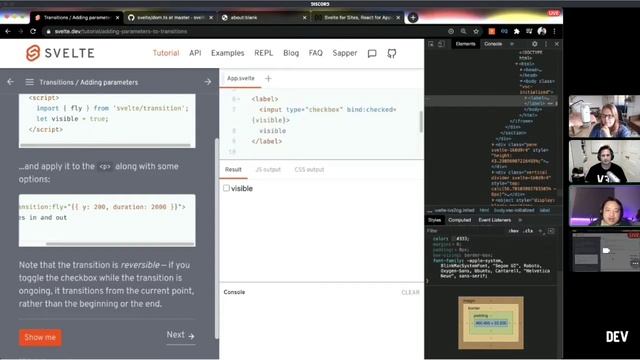Screen dimensions: 640x360
Task: Bookmark this page with the star icon
Action: 476,31
